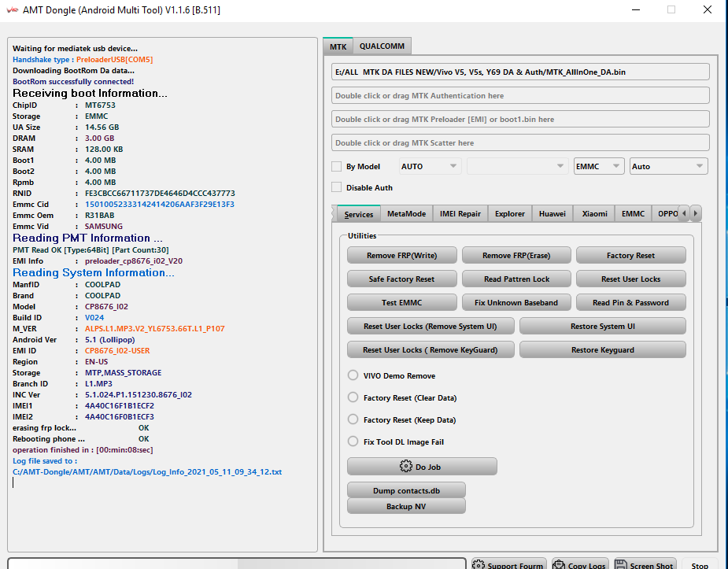The height and width of the screenshot is (569, 728).
Task: Open the MetaMode tab
Action: tap(406, 213)
